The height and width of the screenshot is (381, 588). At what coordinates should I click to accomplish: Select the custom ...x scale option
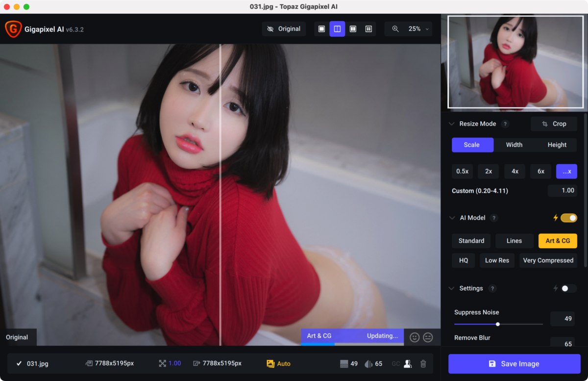coord(566,171)
